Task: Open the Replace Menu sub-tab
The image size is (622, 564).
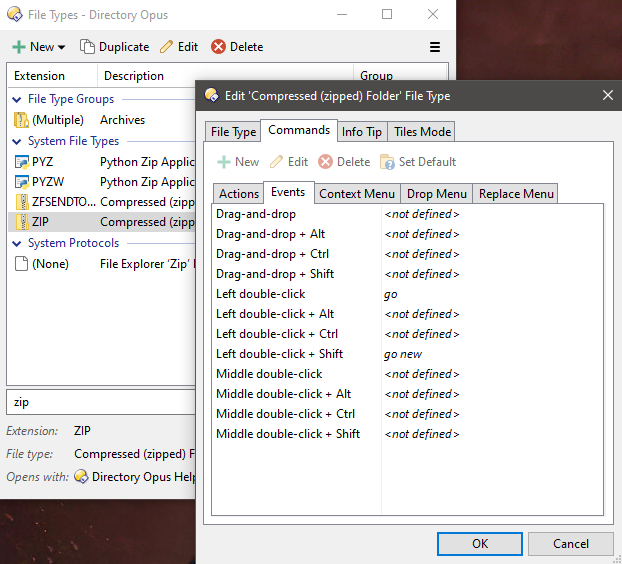Action: (516, 194)
